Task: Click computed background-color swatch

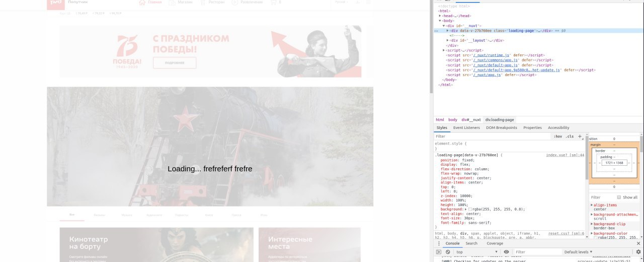Action: click(x=596, y=238)
